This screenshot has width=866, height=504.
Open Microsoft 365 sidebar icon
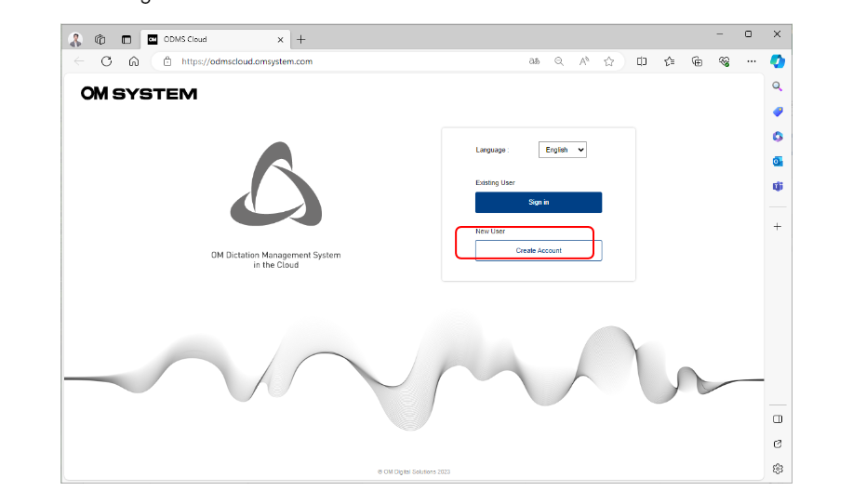(x=778, y=137)
